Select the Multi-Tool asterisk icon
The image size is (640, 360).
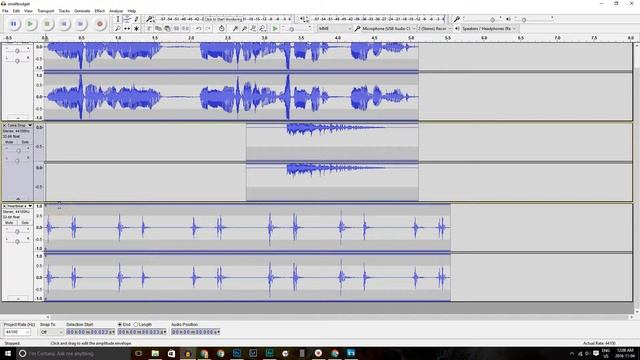(x=136, y=29)
